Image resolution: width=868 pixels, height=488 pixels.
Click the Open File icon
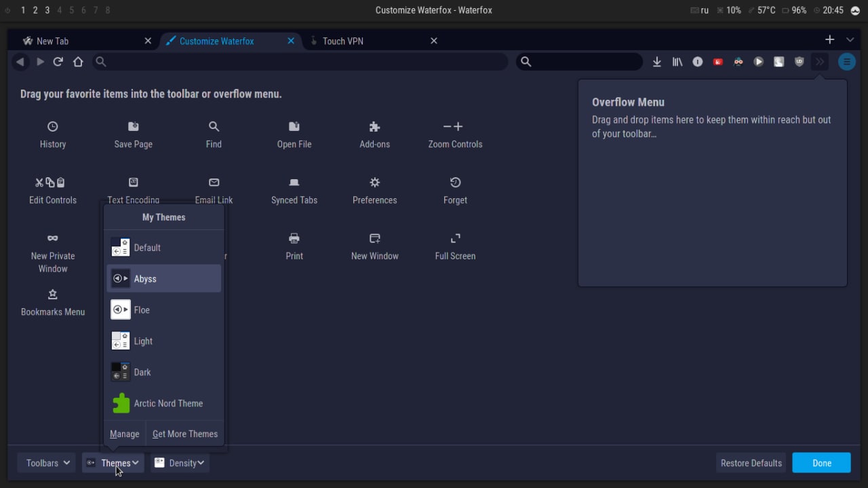click(x=294, y=126)
